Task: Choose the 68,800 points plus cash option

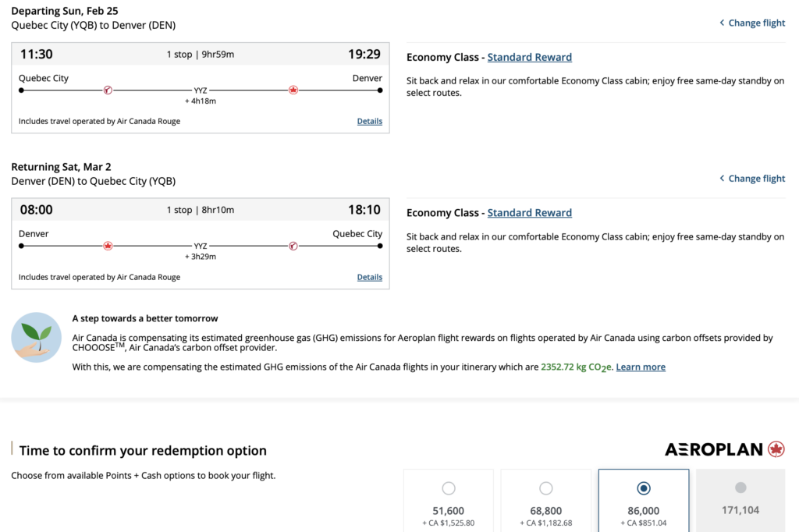Action: pyautogui.click(x=546, y=488)
